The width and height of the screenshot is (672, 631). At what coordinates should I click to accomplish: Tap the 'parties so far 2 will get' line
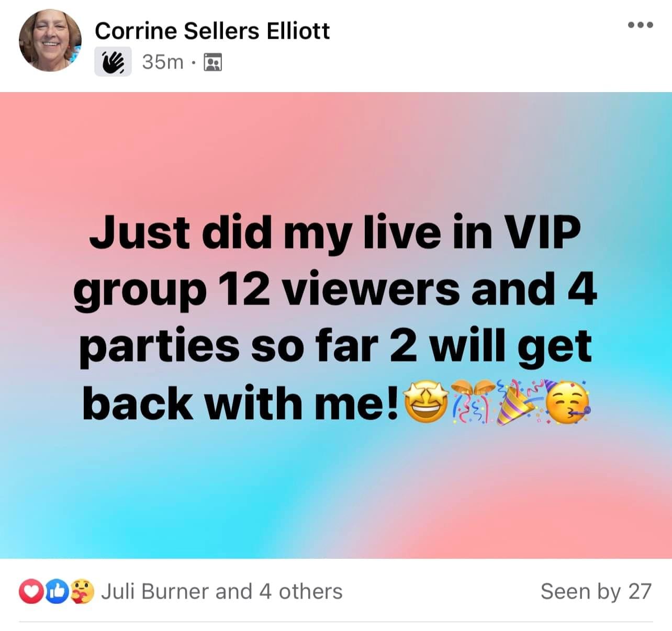[335, 346]
